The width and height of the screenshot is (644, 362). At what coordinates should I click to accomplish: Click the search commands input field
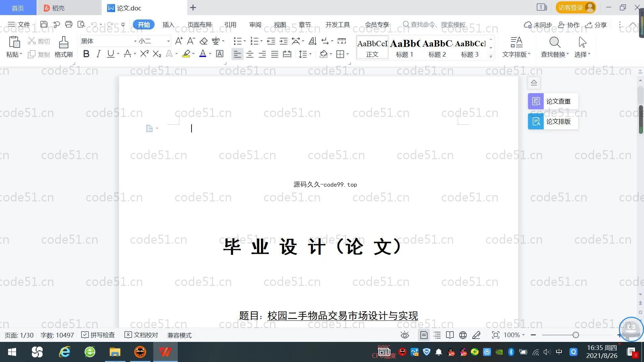[x=434, y=24]
